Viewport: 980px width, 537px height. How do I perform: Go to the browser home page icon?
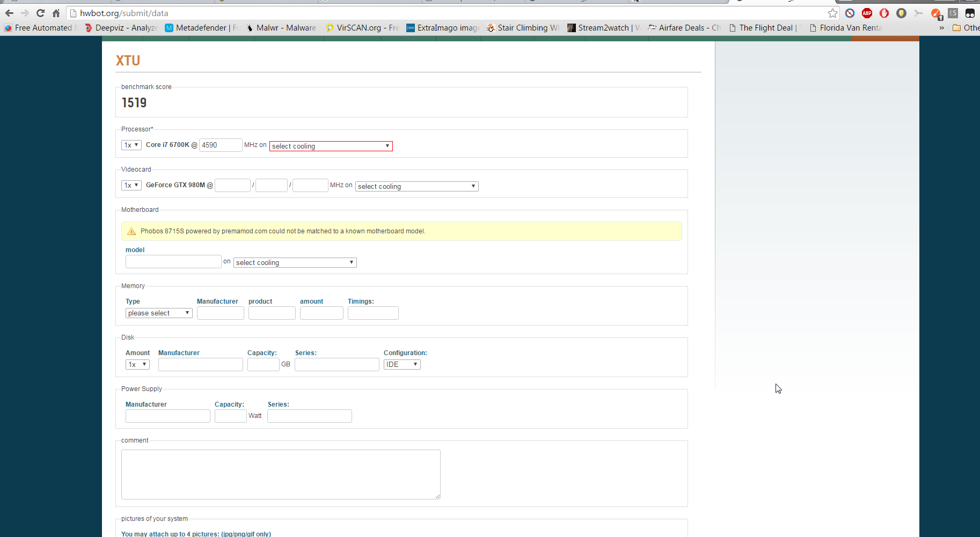(x=56, y=13)
